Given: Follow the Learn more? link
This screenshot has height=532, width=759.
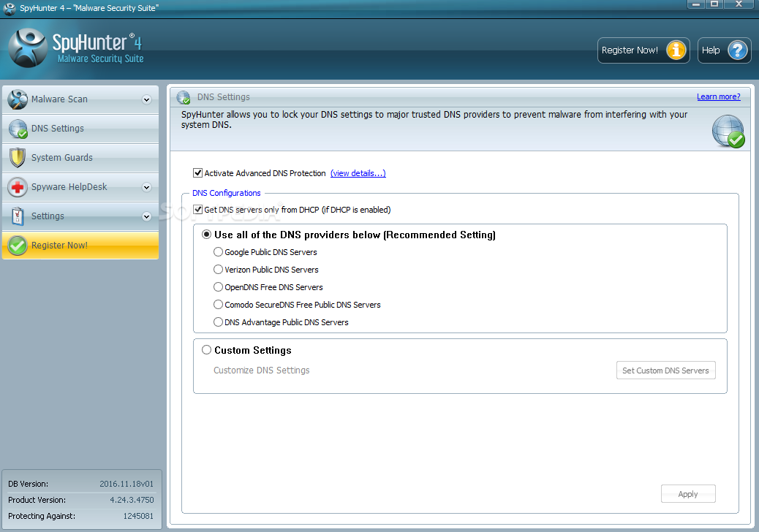Looking at the screenshot, I should coord(718,96).
